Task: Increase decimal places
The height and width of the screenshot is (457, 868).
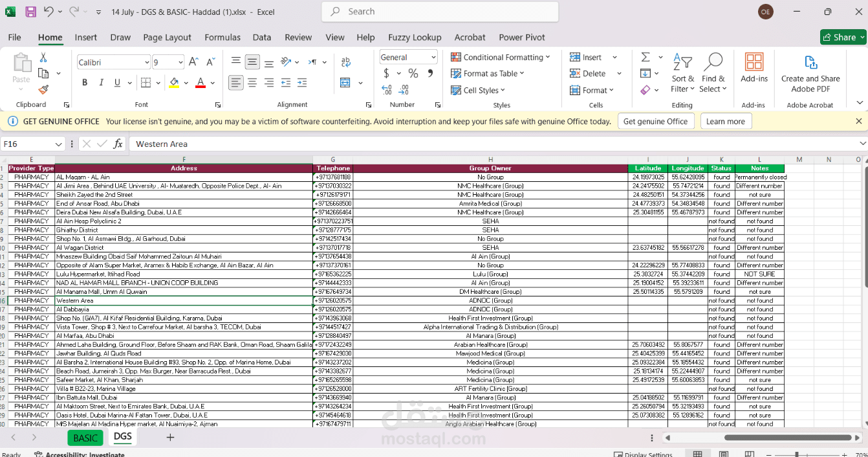Action: pos(387,90)
